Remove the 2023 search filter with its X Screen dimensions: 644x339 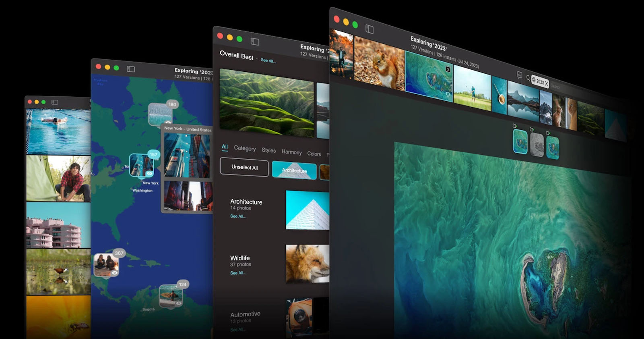[x=546, y=83]
